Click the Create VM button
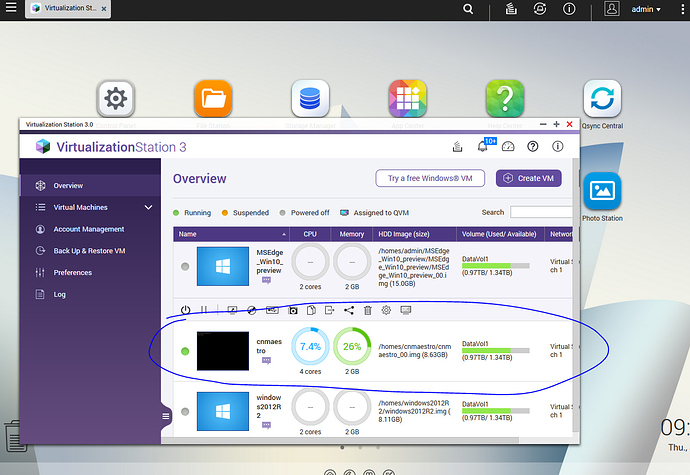The height and width of the screenshot is (475, 690). [x=529, y=178]
